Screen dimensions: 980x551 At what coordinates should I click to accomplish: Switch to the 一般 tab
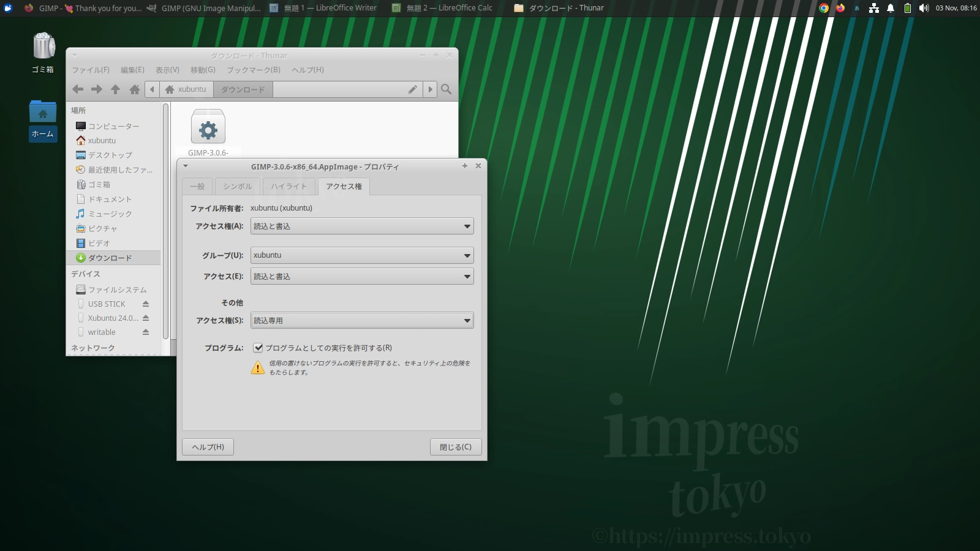point(197,186)
